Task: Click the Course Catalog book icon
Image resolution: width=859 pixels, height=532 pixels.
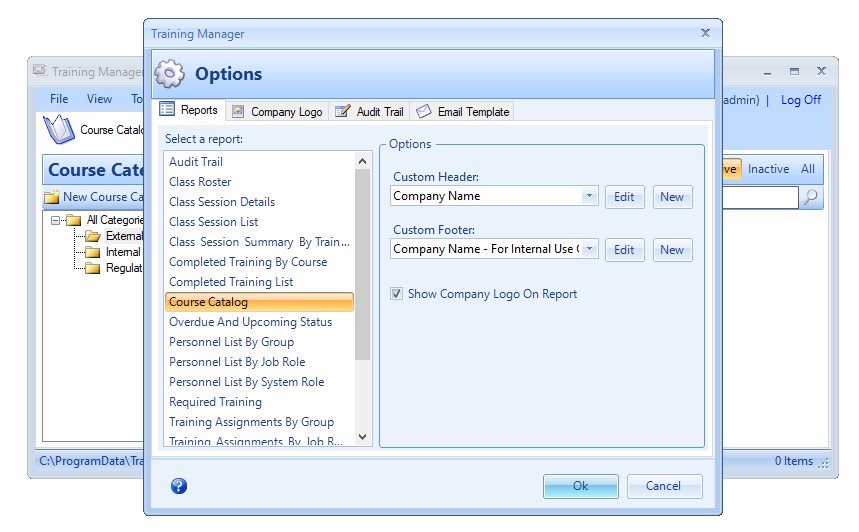Action: (61, 129)
